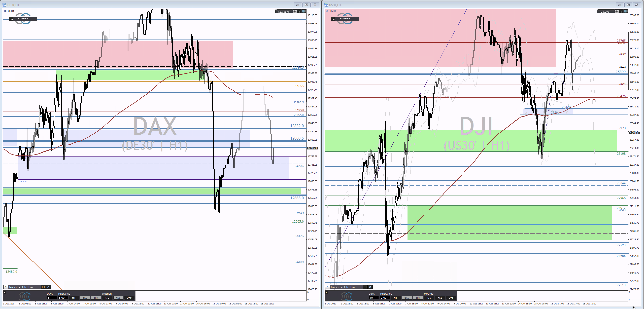Click the 12.783,0 price display in DAX
The height and width of the screenshot is (309, 644).
click(x=283, y=11)
